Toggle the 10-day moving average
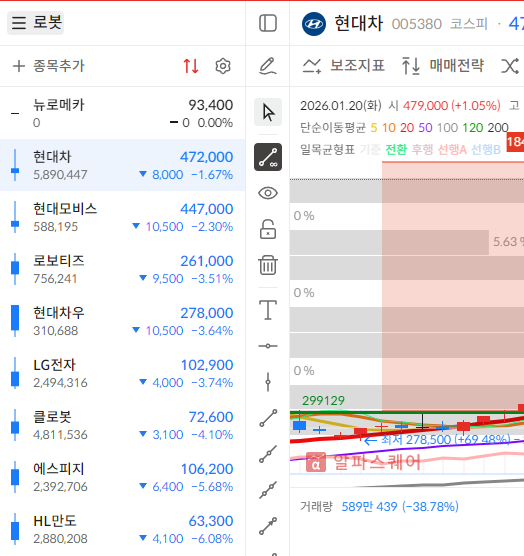Screen dimensions: 524x556 [x=389, y=128]
